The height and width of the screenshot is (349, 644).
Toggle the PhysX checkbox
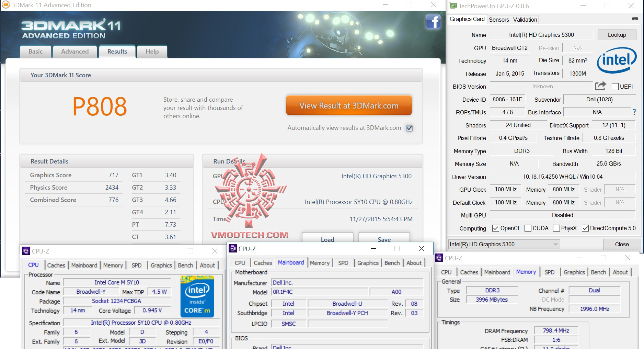(x=556, y=228)
